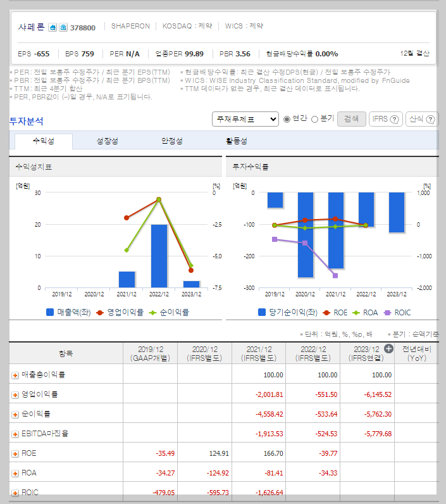Viewport: 446px width, 504px height.
Task: Toggle 당기순이익(좌) legend icon
Action: pyautogui.click(x=262, y=312)
